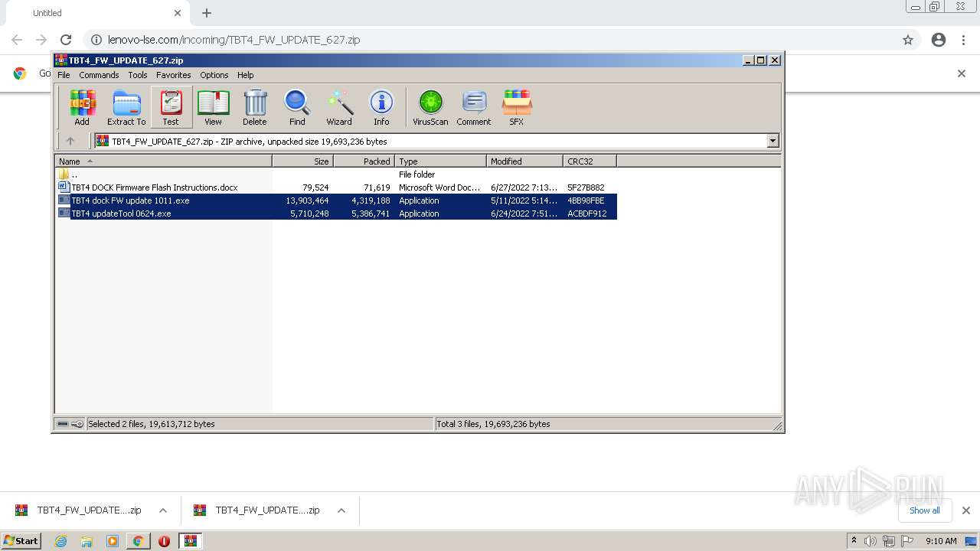Viewport: 980px width, 551px height.
Task: Run the Test archive tool
Action: (x=171, y=107)
